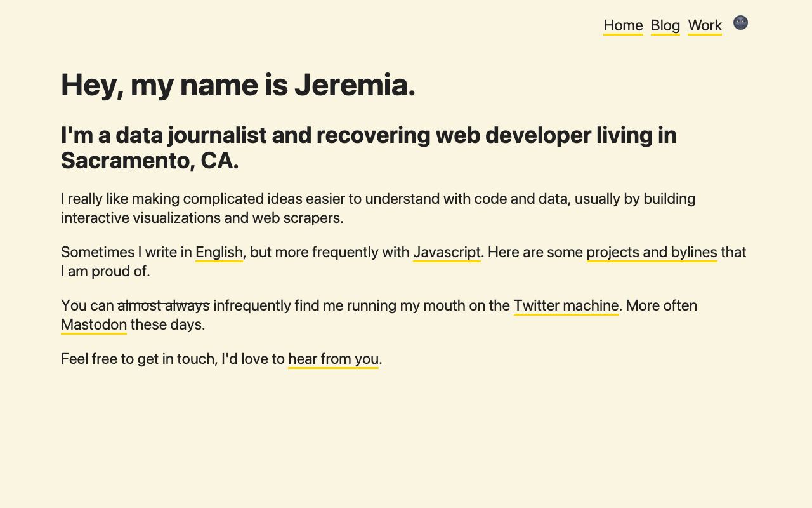Click the subheading mentioning Sacramento, CA.
The width and height of the screenshot is (812, 508).
(369, 148)
